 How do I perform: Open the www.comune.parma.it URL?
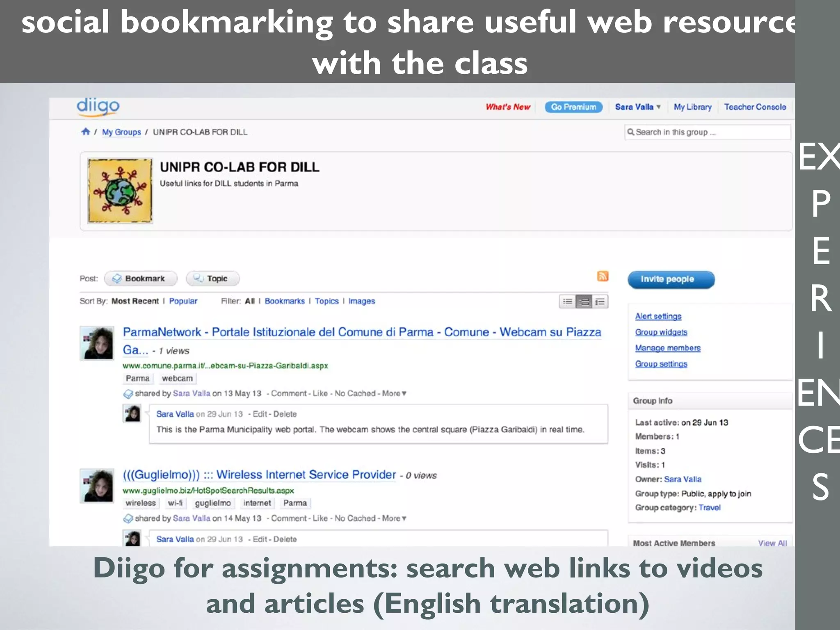[225, 365]
